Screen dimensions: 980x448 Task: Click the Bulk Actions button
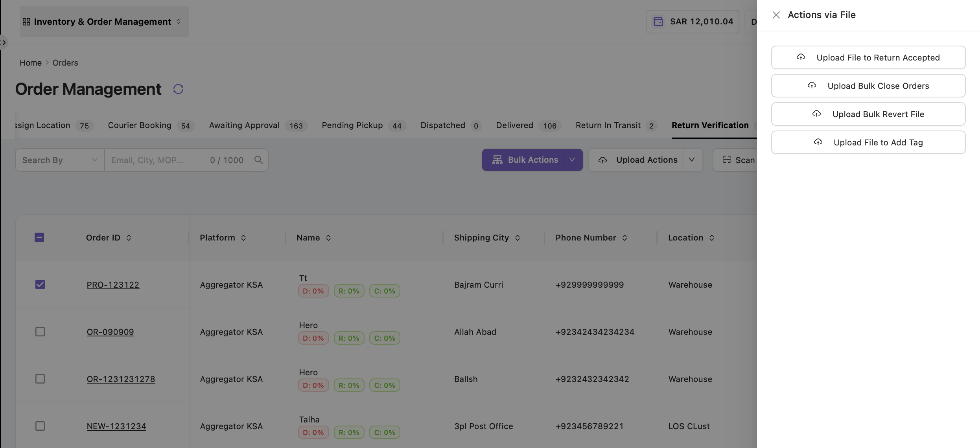(x=523, y=160)
